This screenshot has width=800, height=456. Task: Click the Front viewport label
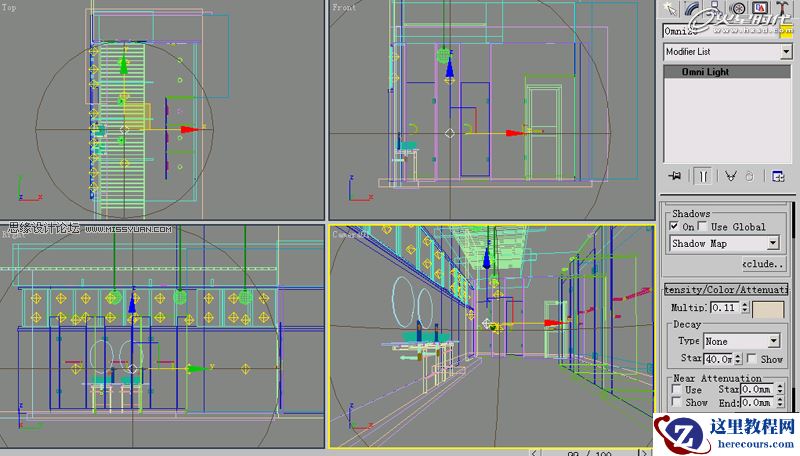click(x=344, y=7)
